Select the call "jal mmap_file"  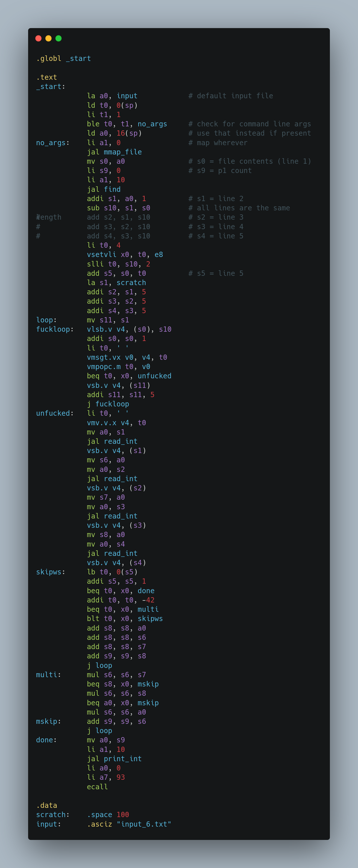coord(114,152)
